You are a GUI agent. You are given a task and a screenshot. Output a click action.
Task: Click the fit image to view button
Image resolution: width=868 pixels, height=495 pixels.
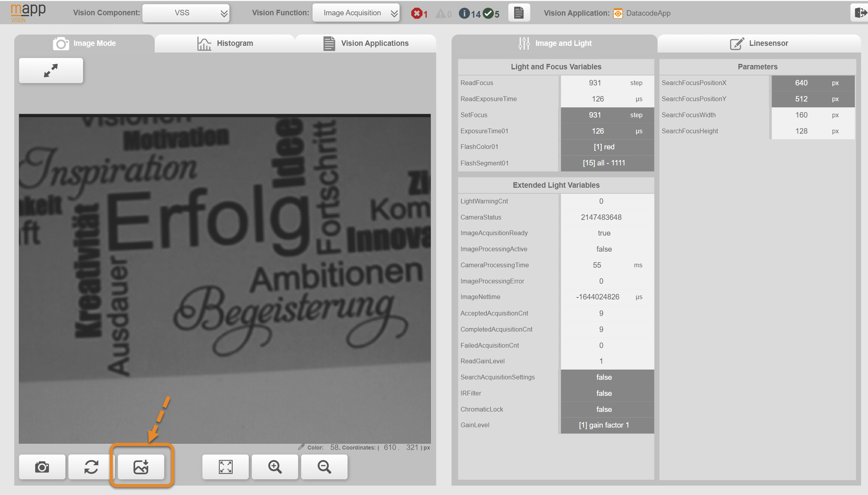point(226,467)
